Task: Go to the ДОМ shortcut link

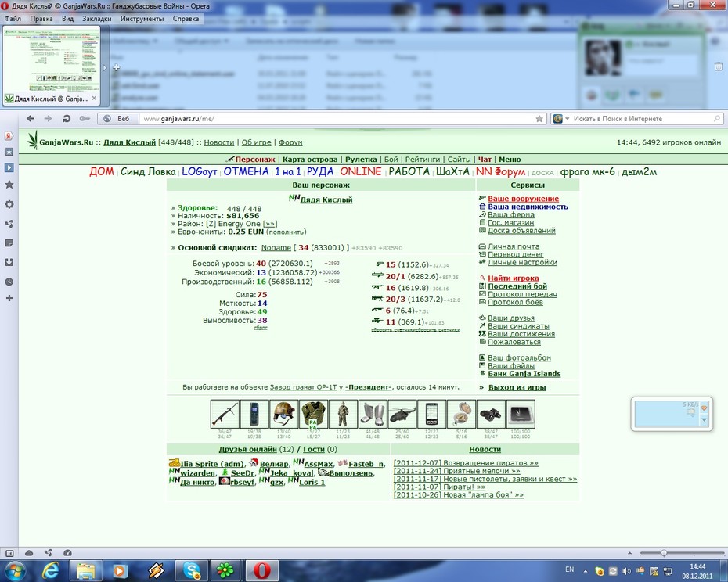Action: [x=102, y=171]
